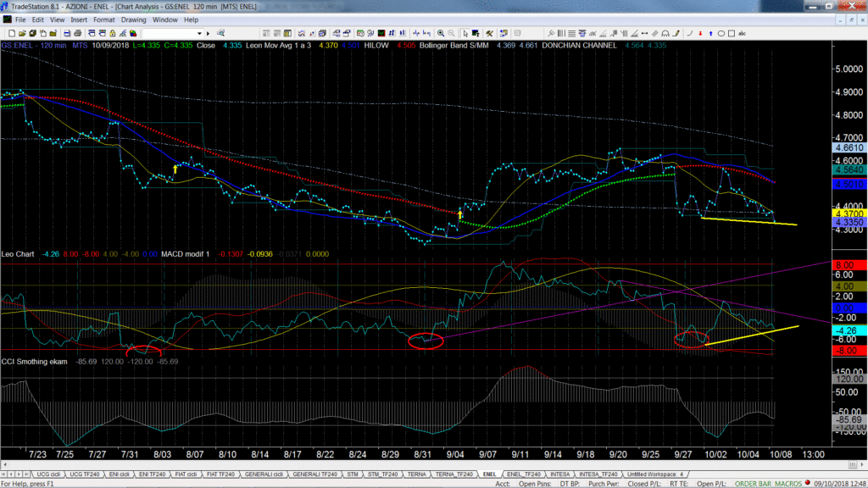The width and height of the screenshot is (868, 488).
Task: Click the hammer and wrench tools icon
Action: 490,33
